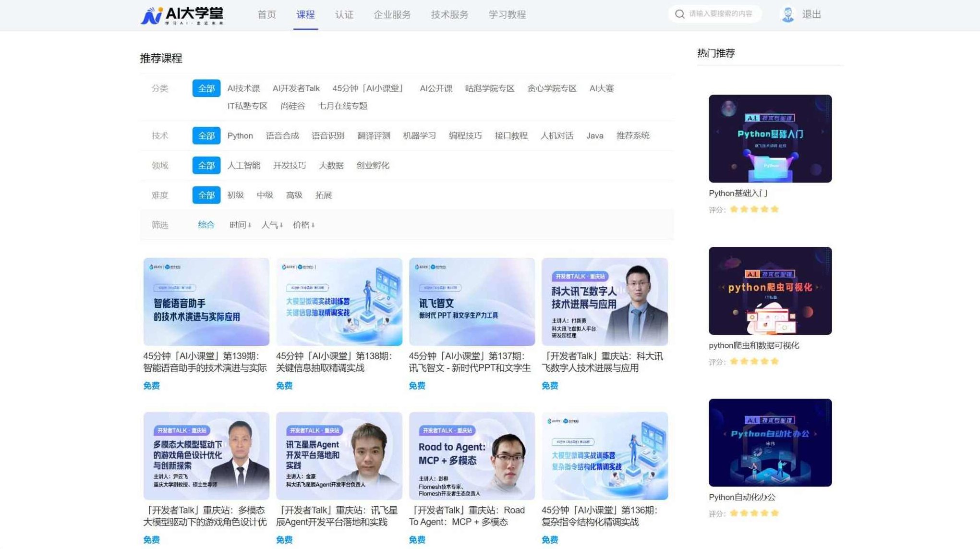Select 全部 in the 难度 row
Image resolution: width=980 pixels, height=549 pixels.
point(206,195)
